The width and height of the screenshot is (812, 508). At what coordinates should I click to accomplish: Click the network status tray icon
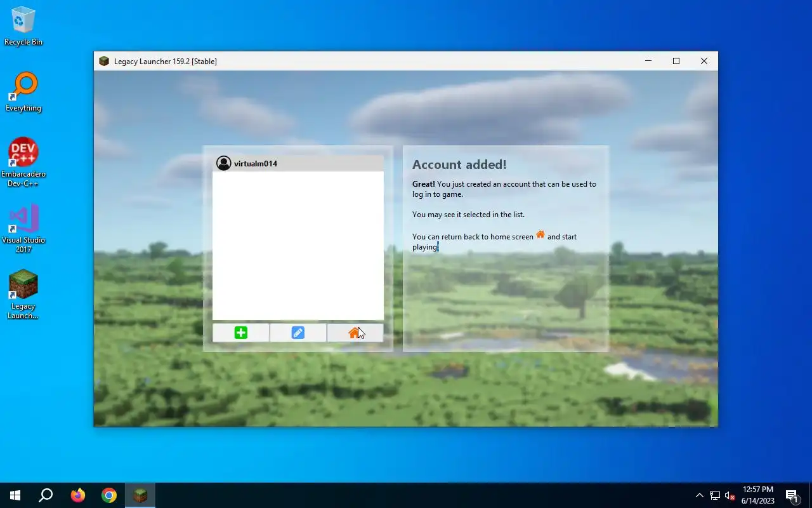click(715, 495)
